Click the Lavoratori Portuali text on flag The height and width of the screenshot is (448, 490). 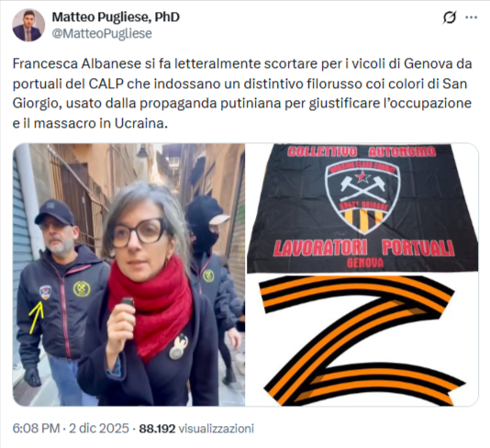pyautogui.click(x=364, y=248)
